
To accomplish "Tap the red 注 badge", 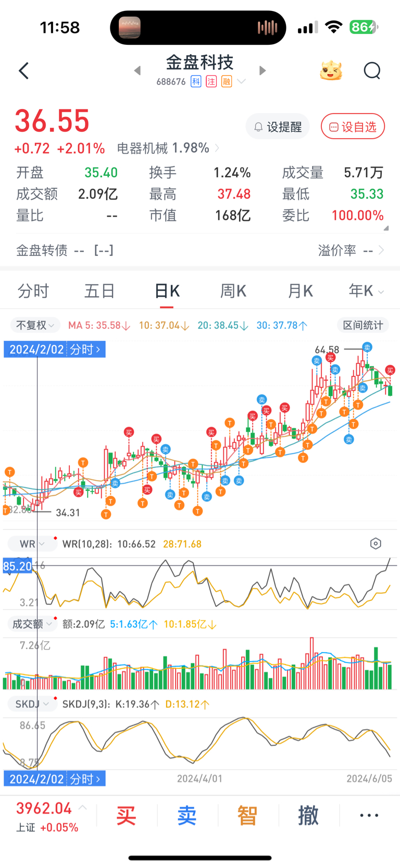I will tap(211, 81).
